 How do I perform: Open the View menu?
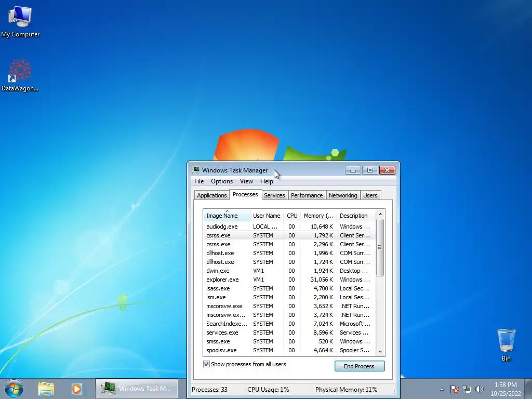point(246,181)
